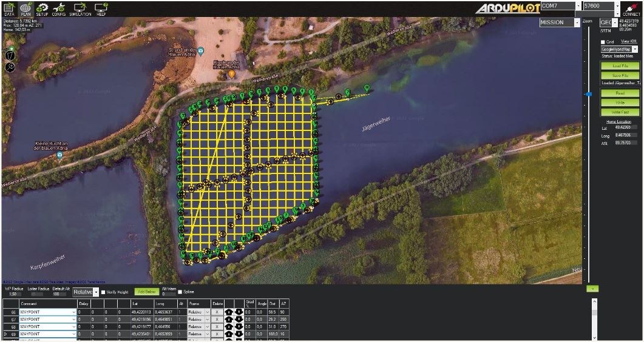Click the map Zoom slider handle
Image resolution: width=644 pixels, height=342 pixels.
click(x=588, y=94)
